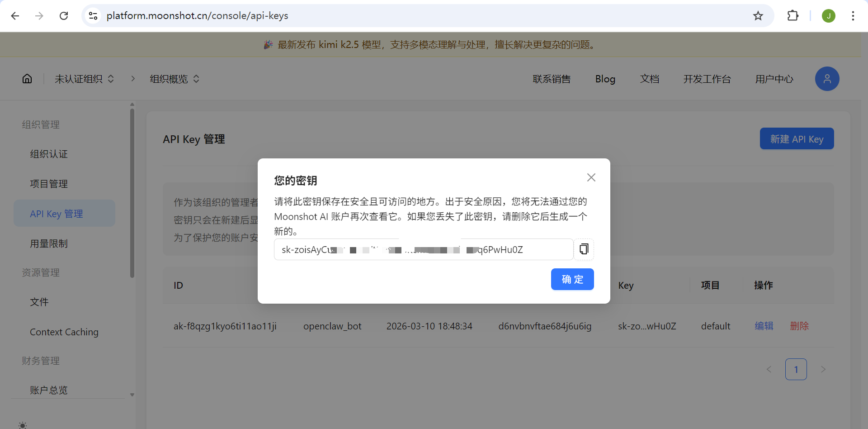Click the default project cell

pyautogui.click(x=716, y=326)
